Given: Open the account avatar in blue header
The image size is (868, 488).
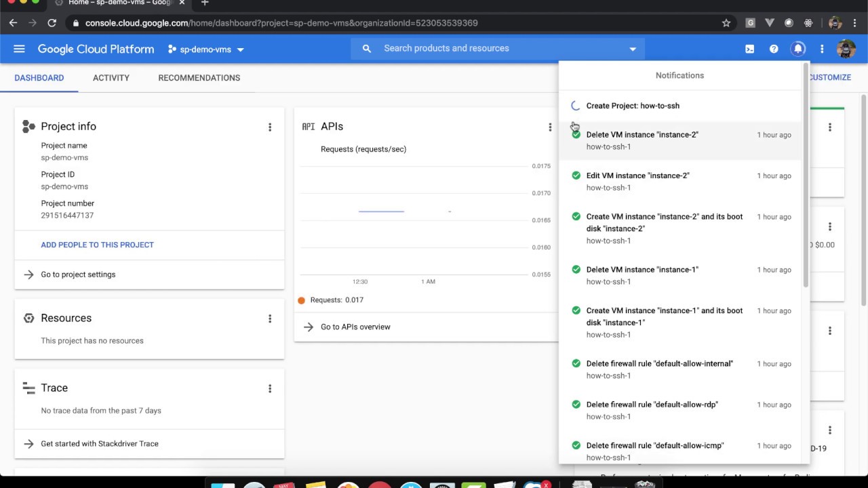Looking at the screenshot, I should [846, 49].
